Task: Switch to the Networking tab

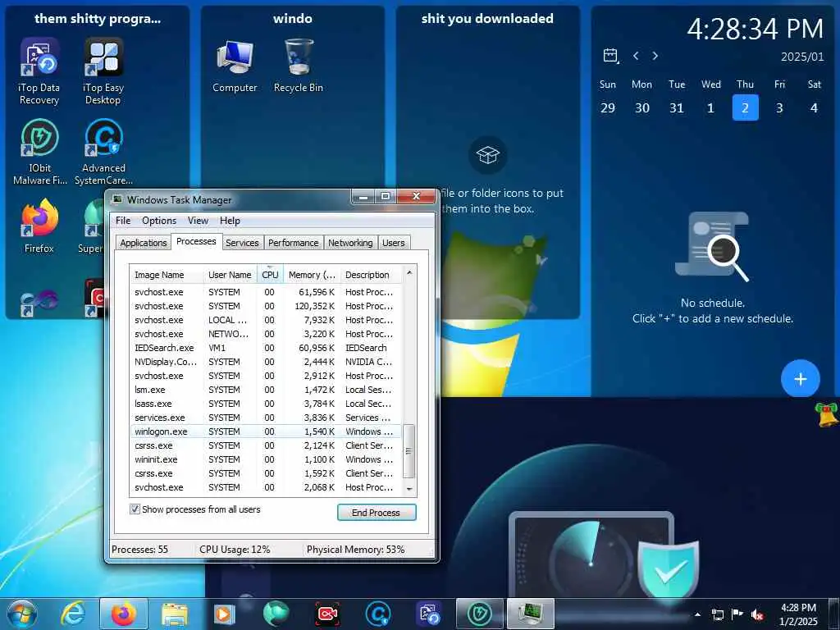Action: click(350, 243)
